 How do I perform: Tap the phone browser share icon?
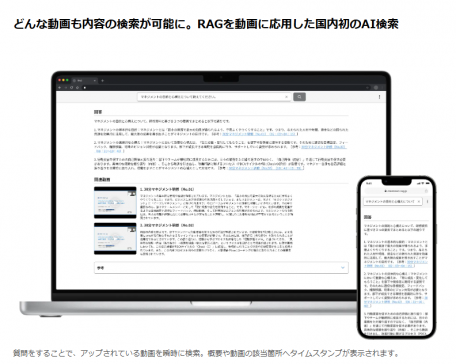coord(426,191)
